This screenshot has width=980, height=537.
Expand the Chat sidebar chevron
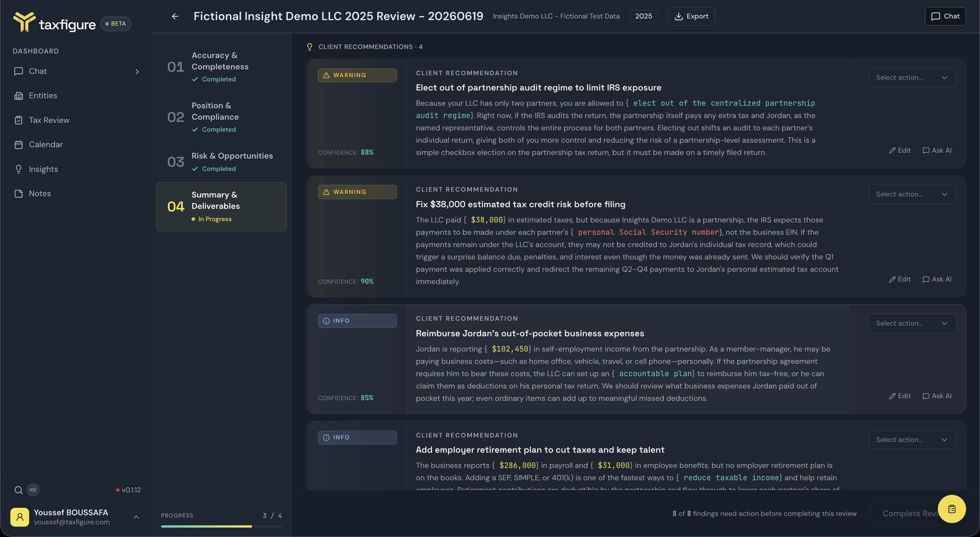coord(137,72)
